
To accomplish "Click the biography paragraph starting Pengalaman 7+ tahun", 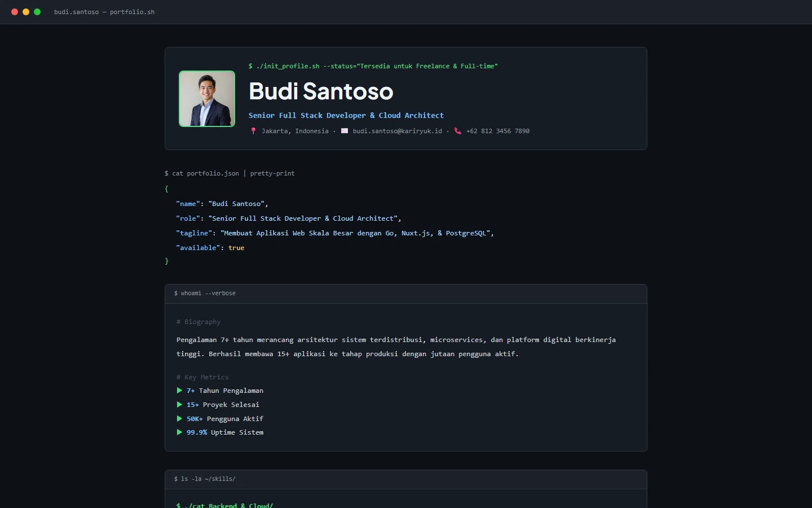I will [396, 347].
